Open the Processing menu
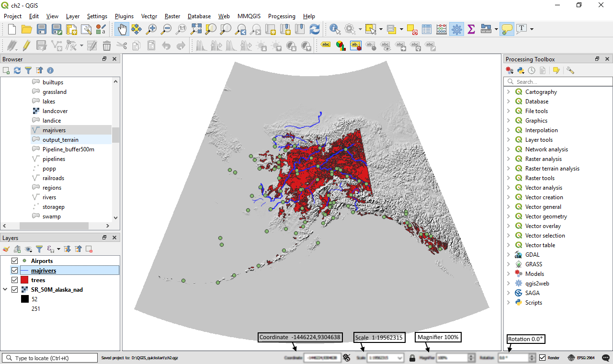Screen dimensions: 613x364 pos(282,16)
